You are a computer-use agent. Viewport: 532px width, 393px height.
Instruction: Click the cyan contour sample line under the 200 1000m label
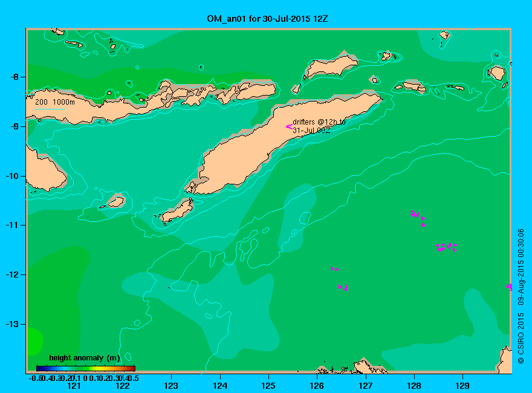pos(50,109)
